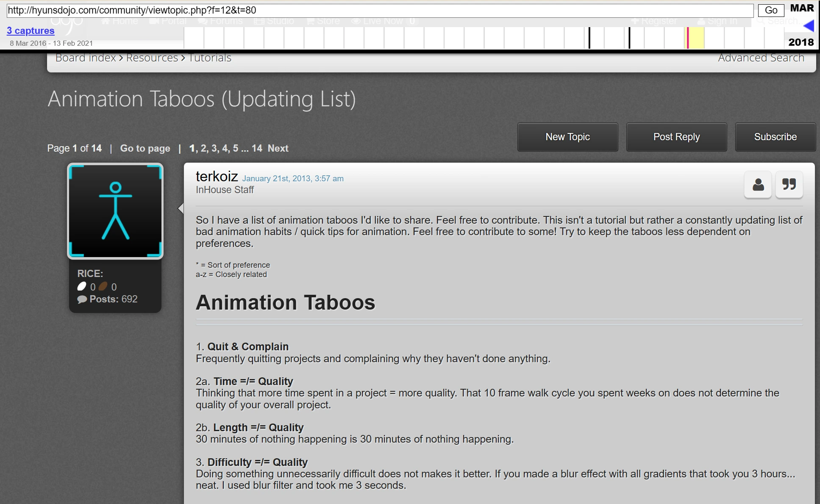820x504 pixels.
Task: Subscribe to this topic
Action: [x=775, y=137]
